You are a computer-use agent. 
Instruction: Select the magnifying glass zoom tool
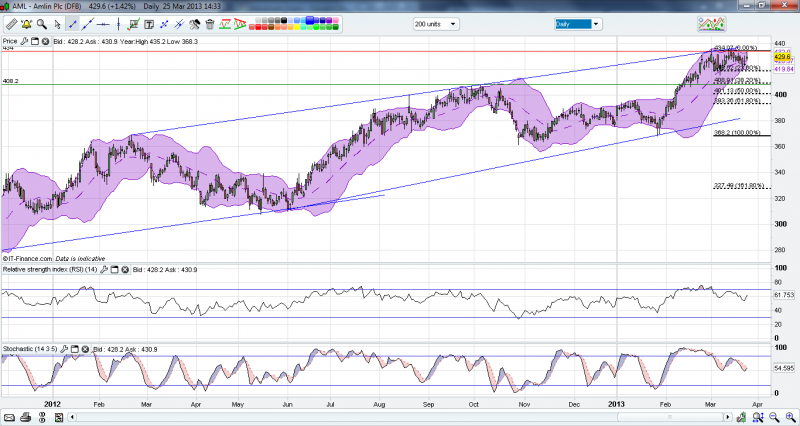42,24
